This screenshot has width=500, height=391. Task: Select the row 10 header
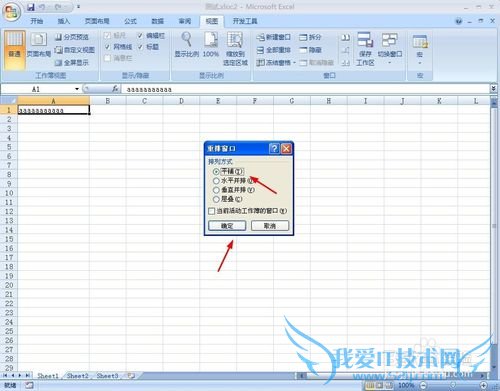coord(9,193)
